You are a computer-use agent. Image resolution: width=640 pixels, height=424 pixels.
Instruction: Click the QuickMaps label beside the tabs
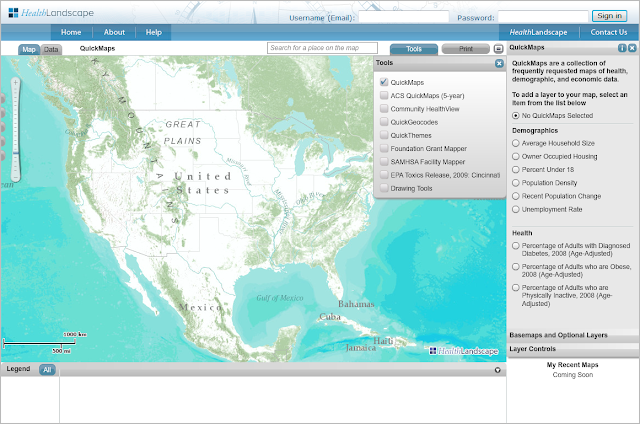(x=97, y=48)
